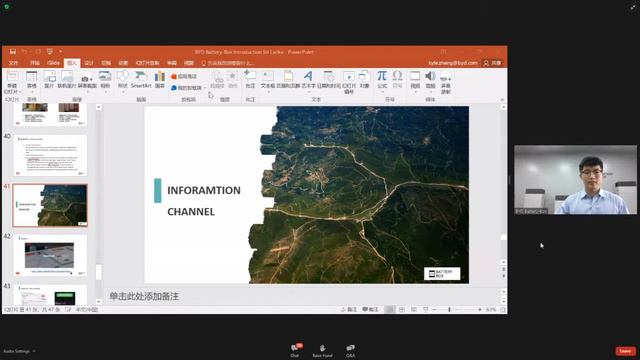Image resolution: width=640 pixels, height=360 pixels.
Task: Click the red Leave meeting button
Action: 625,351
